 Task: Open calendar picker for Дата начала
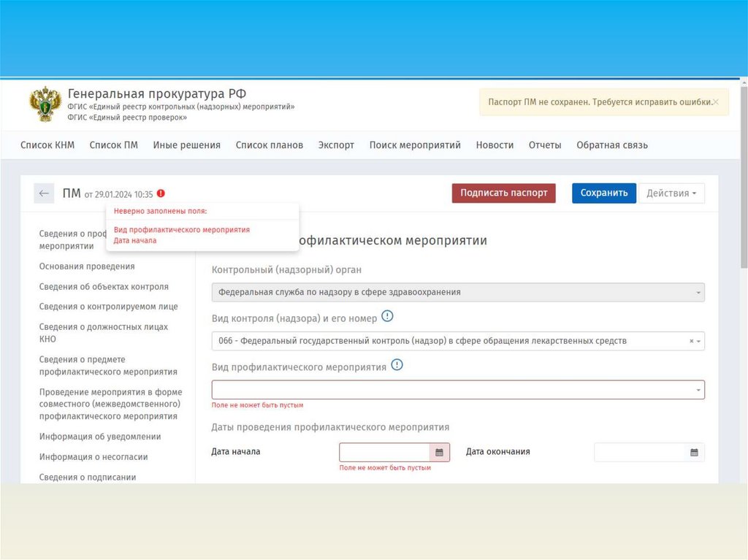[x=439, y=452]
